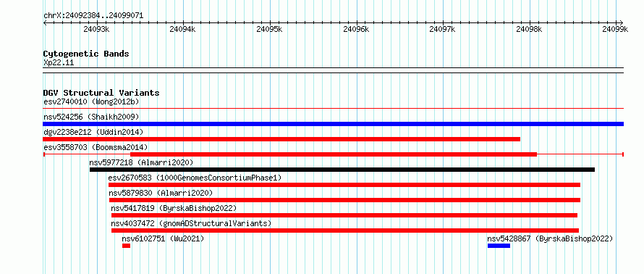Click the 24099k ruler position
644x274 pixels.
[x=615, y=29]
